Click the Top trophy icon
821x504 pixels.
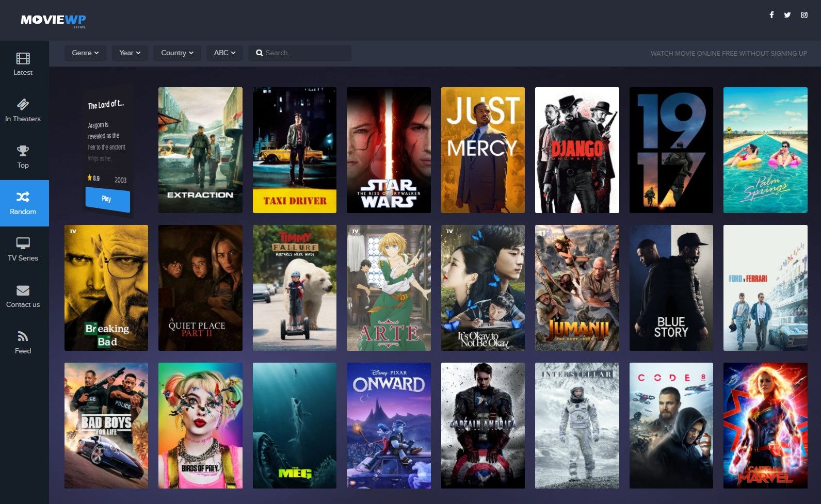23,151
